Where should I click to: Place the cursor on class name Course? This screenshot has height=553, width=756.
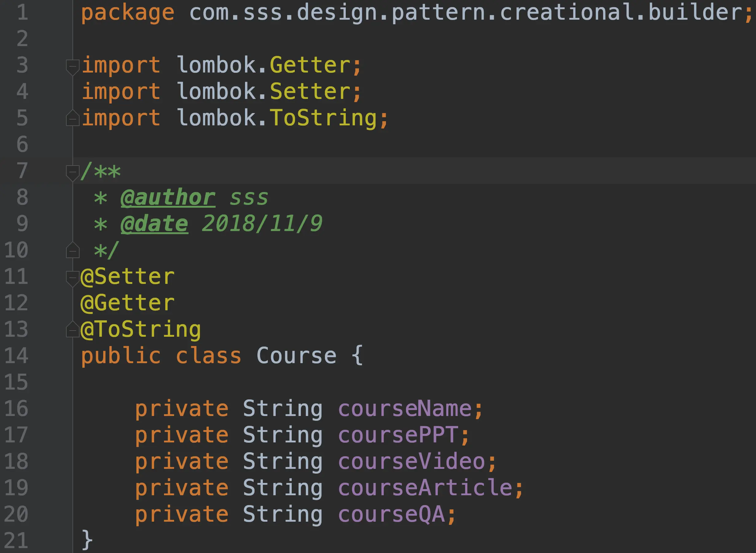tap(296, 355)
